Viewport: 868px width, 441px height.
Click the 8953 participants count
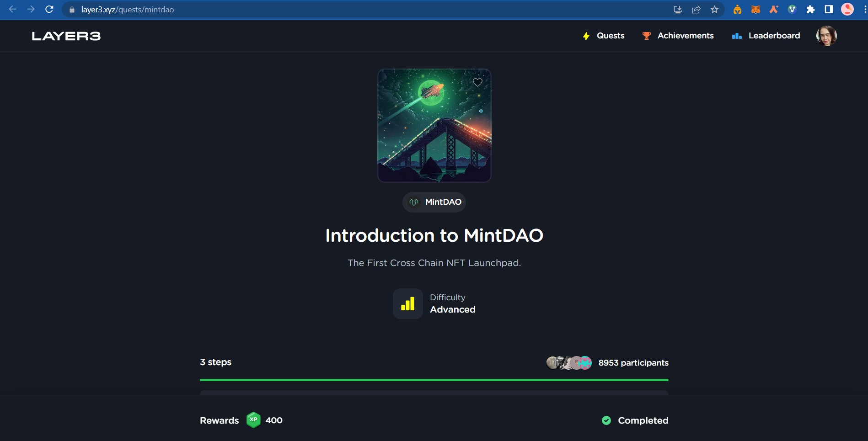(x=633, y=363)
